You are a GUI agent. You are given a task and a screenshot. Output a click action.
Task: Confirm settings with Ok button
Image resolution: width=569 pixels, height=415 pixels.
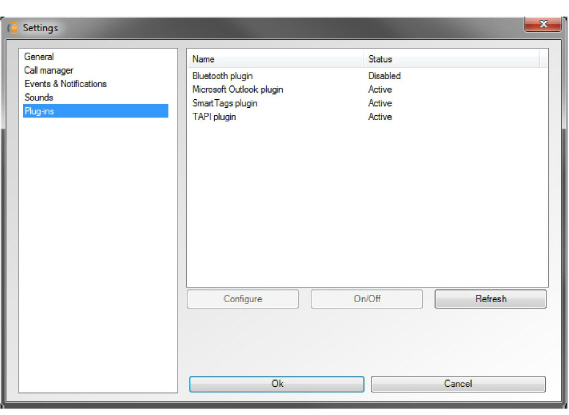tap(277, 384)
